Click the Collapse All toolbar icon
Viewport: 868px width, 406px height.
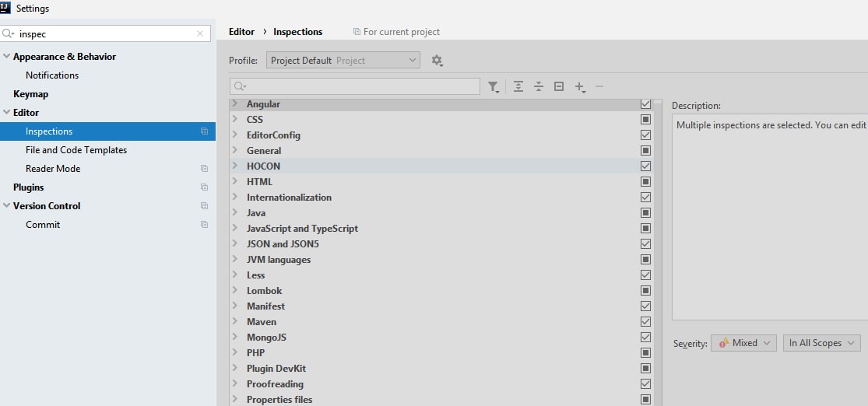[x=539, y=86]
